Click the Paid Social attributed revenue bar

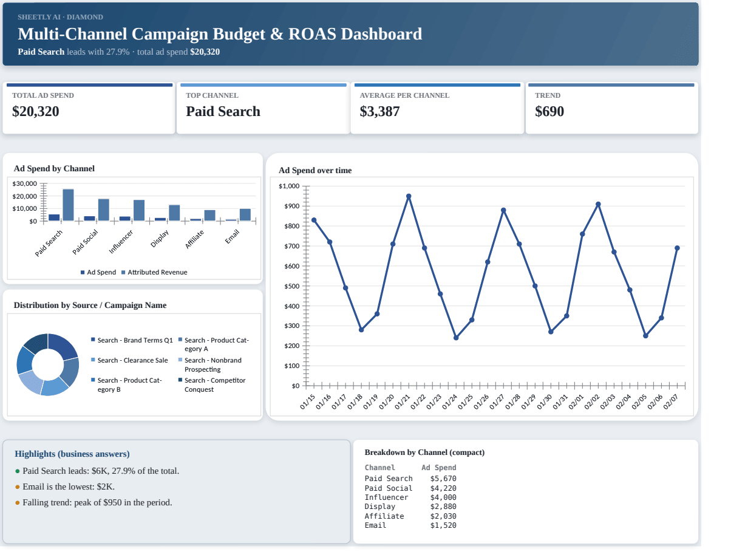tap(104, 210)
